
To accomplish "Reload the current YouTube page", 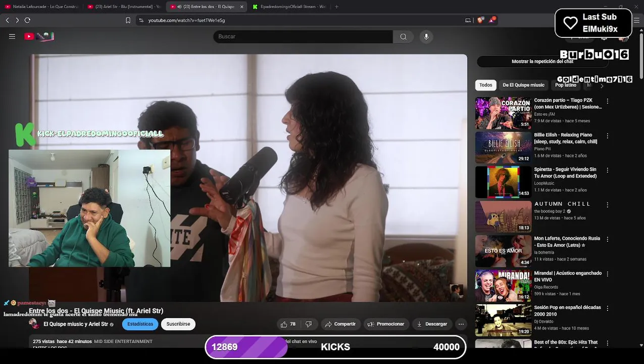I will point(27,20).
